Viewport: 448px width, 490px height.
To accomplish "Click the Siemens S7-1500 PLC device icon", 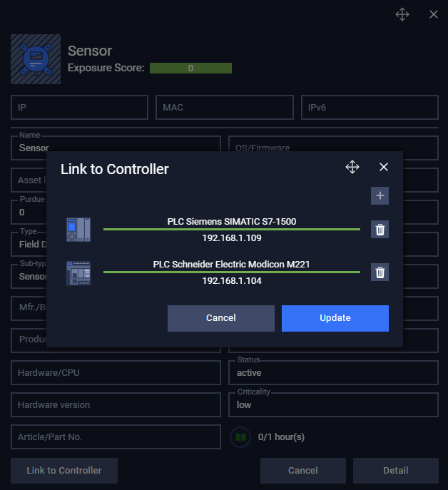I will [x=78, y=230].
